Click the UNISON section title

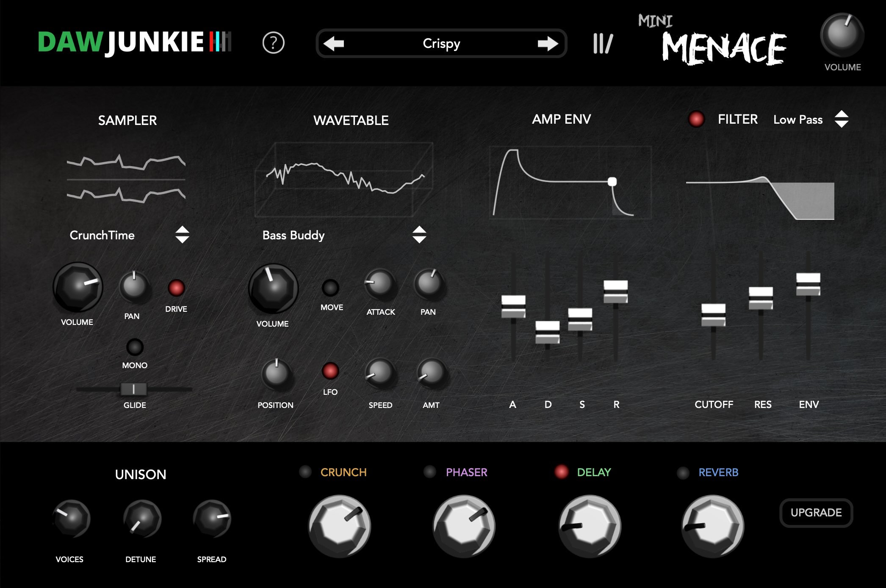tap(141, 474)
